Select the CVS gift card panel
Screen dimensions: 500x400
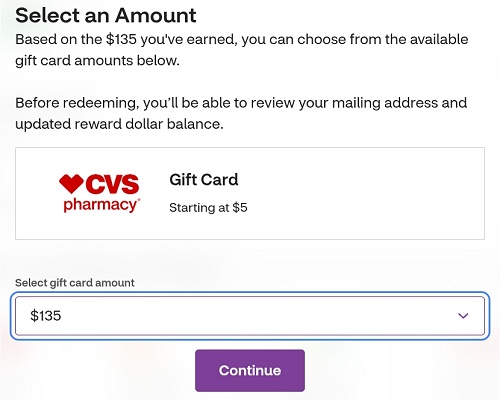(x=250, y=193)
